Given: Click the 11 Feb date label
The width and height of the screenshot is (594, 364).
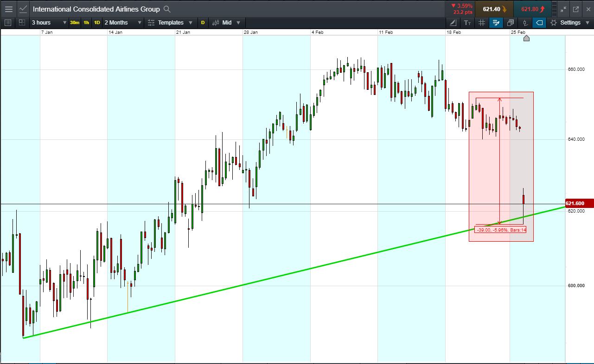Looking at the screenshot, I should (386, 32).
